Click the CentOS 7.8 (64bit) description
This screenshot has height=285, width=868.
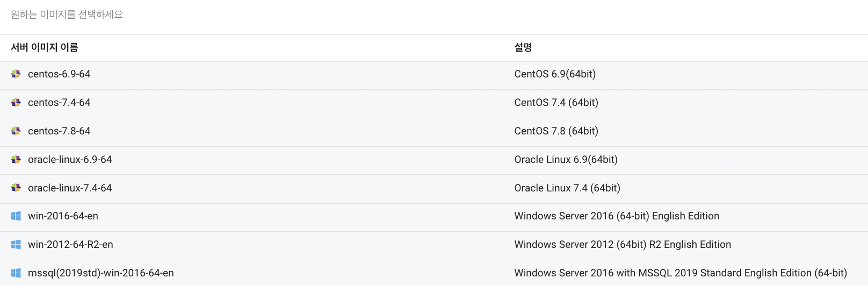(x=556, y=131)
